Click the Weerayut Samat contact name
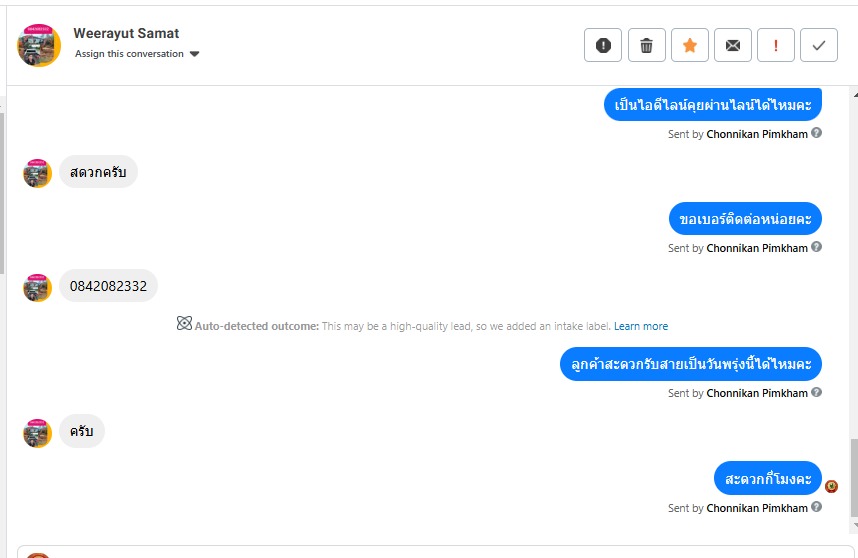 [126, 33]
